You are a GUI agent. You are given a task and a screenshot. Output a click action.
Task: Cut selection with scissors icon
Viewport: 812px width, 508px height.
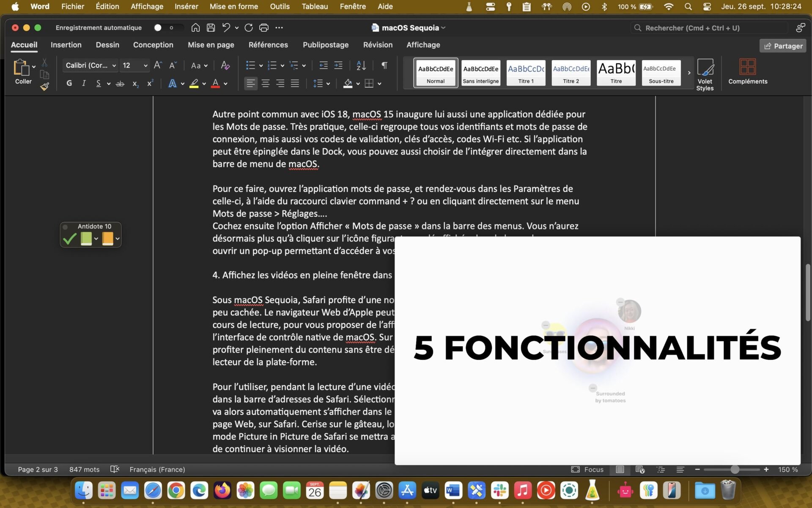44,63
